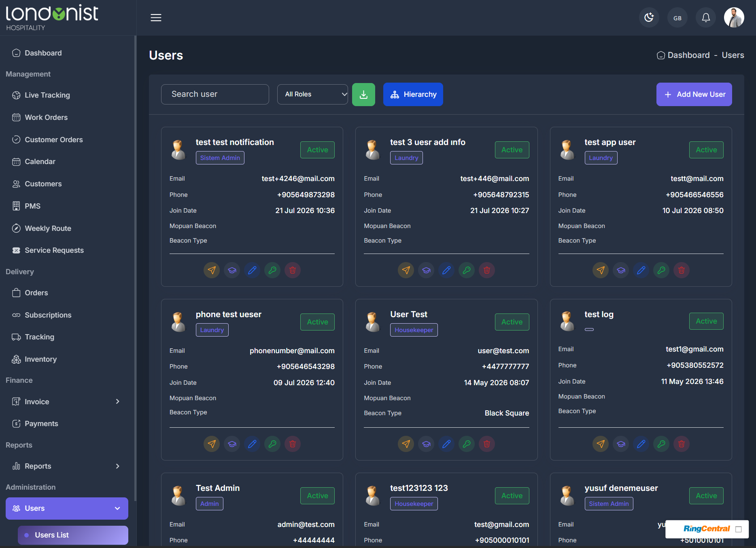
Task: Send notification to test test notification user
Action: coord(212,270)
